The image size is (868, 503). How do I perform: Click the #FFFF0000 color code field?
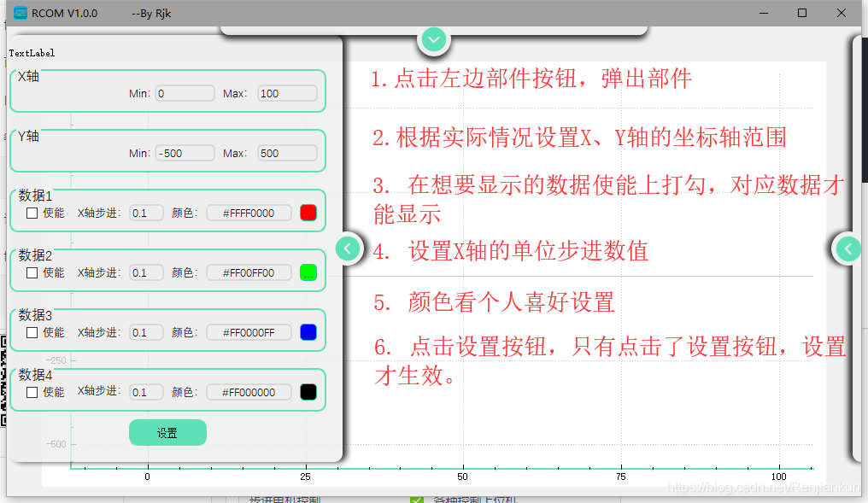click(249, 213)
